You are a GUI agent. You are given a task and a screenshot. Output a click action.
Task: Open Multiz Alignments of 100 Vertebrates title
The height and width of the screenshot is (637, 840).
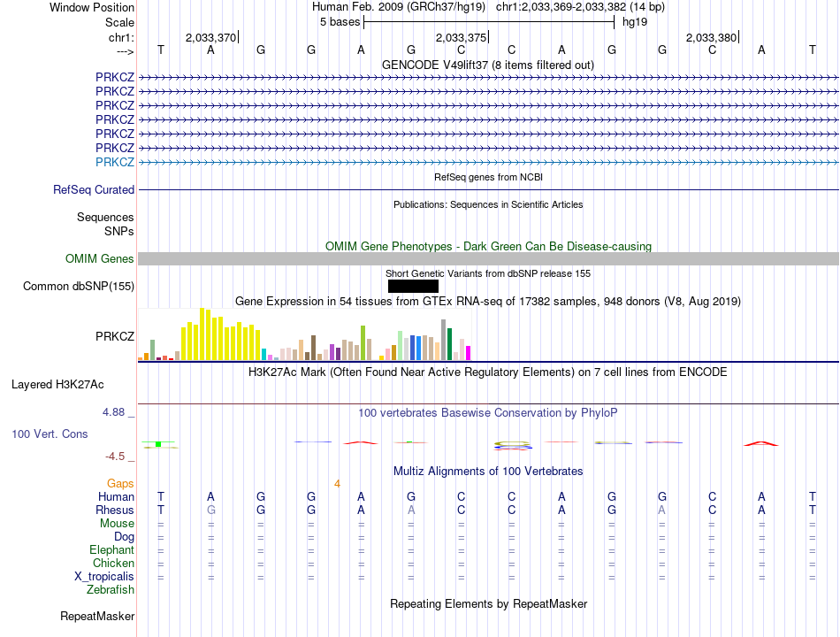tap(488, 472)
